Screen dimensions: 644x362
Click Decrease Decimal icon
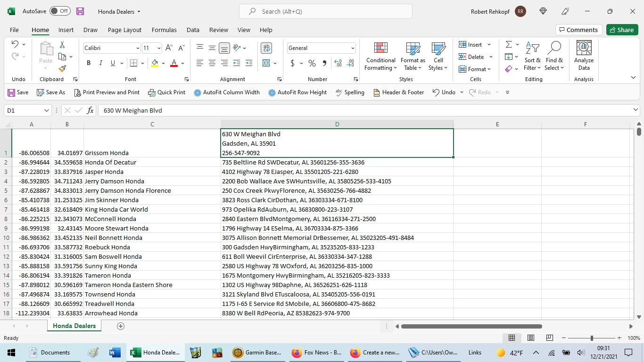pos(350,63)
